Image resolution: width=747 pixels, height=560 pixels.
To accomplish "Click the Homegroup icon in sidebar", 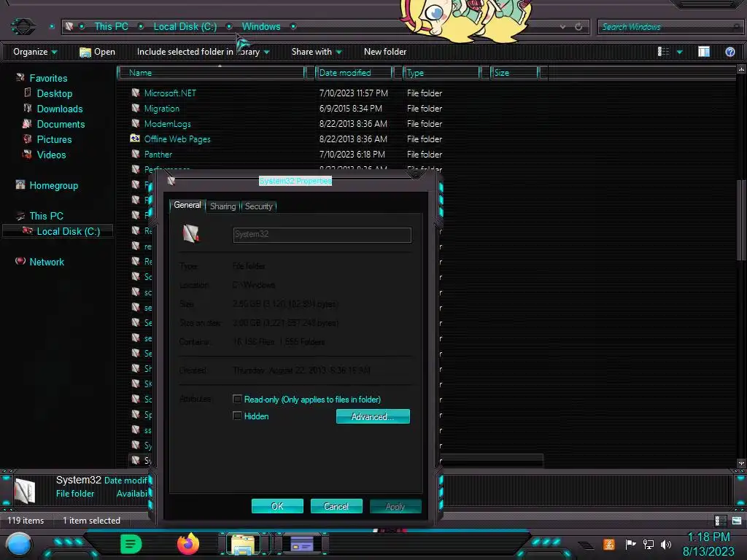I will click(x=20, y=184).
